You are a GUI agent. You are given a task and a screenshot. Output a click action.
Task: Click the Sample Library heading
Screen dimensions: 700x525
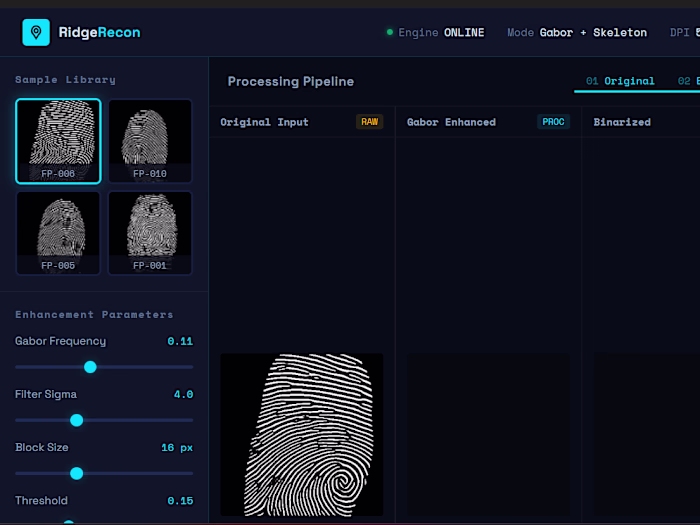click(66, 80)
